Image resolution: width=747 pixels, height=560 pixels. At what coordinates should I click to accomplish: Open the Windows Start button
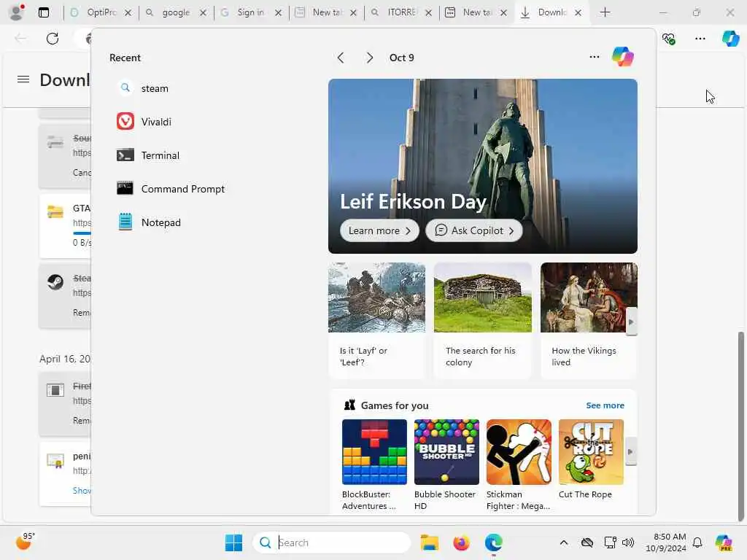pos(233,542)
